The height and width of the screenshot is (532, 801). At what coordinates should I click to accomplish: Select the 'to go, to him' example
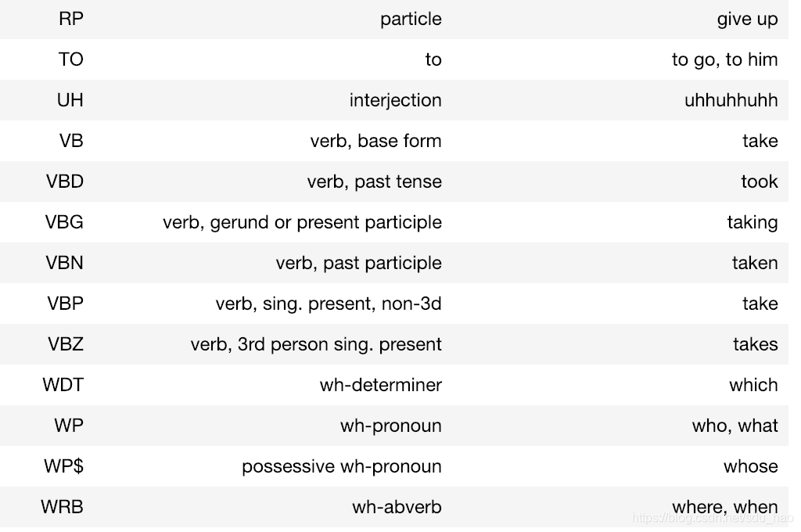[725, 59]
